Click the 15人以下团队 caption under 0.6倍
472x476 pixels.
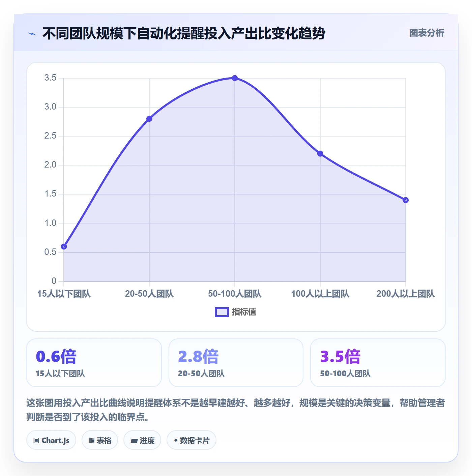60,374
